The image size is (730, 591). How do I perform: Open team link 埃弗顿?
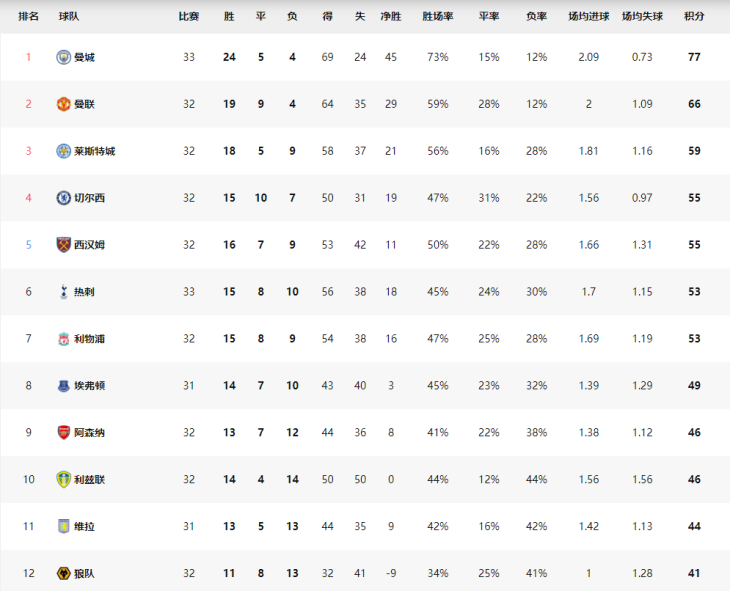(89, 386)
